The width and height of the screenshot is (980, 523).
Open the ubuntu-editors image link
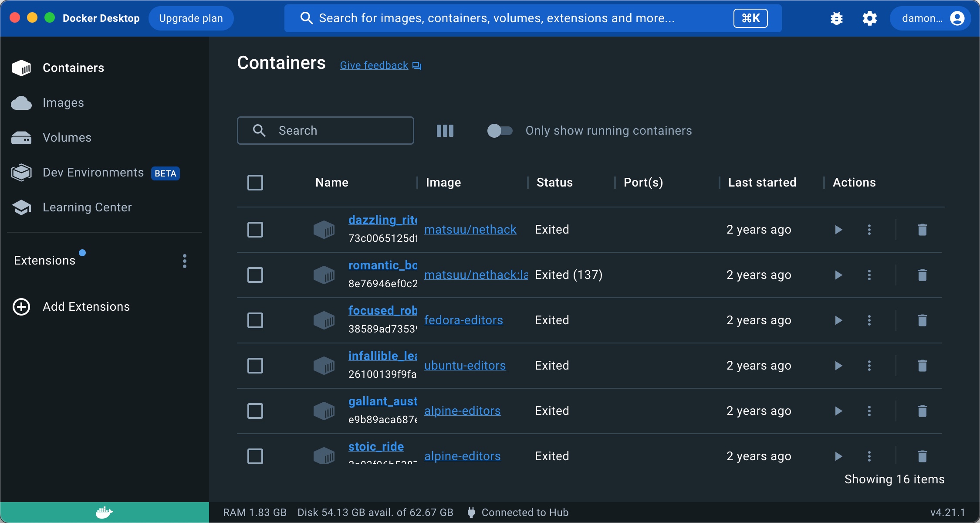[465, 366]
